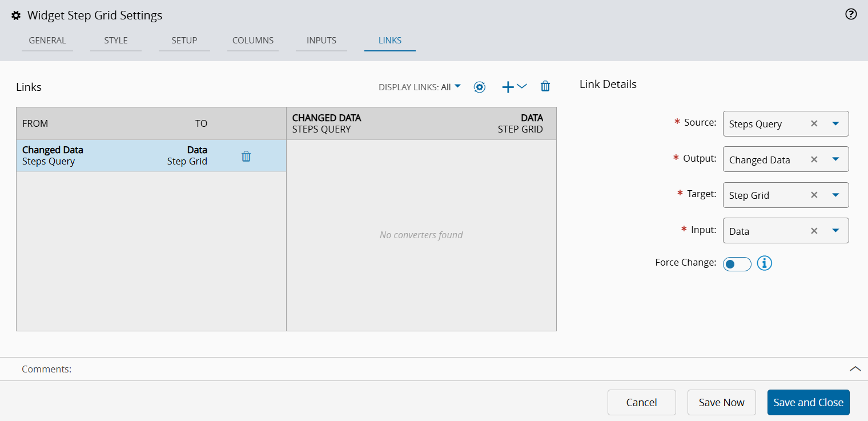Viewport: 868px width, 421px height.
Task: Clear the Target field value
Action: 814,195
